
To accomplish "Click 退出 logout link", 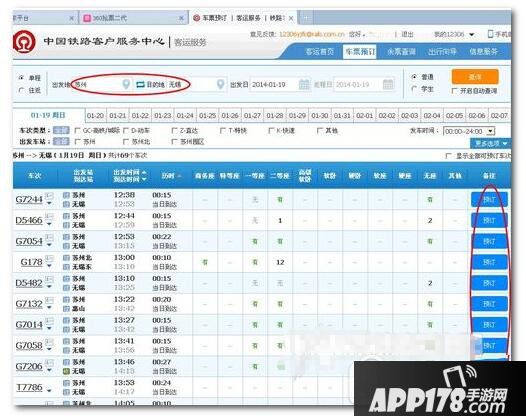I will (408, 34).
